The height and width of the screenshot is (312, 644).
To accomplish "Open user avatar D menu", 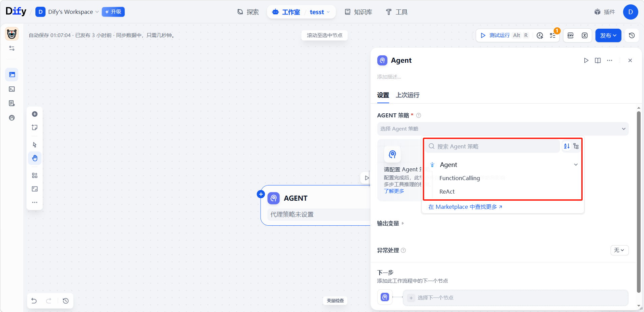I will click(x=631, y=12).
